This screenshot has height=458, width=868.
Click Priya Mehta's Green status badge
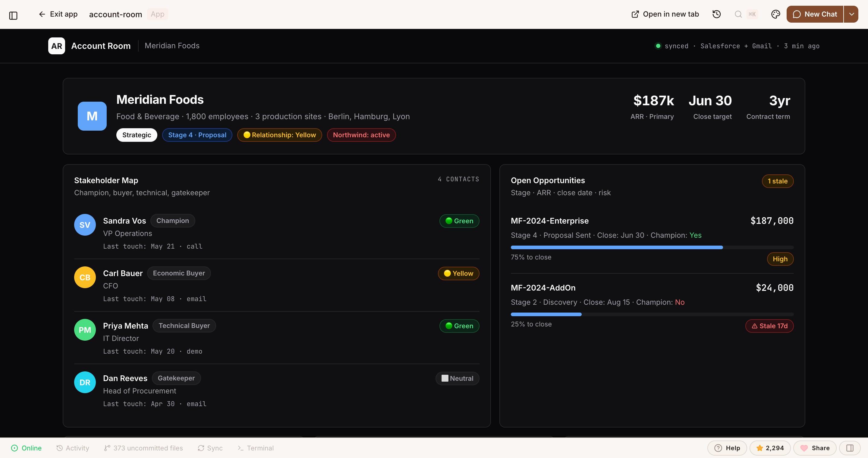(x=459, y=326)
